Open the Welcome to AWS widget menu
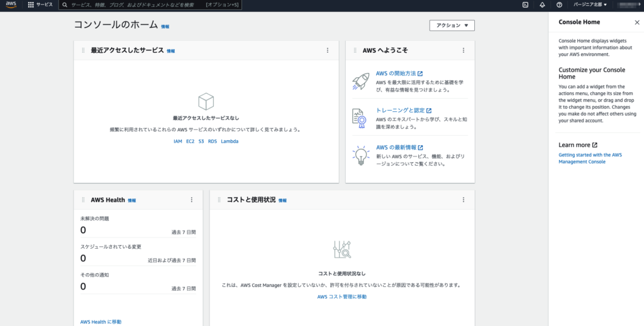The width and height of the screenshot is (644, 326). click(x=464, y=50)
